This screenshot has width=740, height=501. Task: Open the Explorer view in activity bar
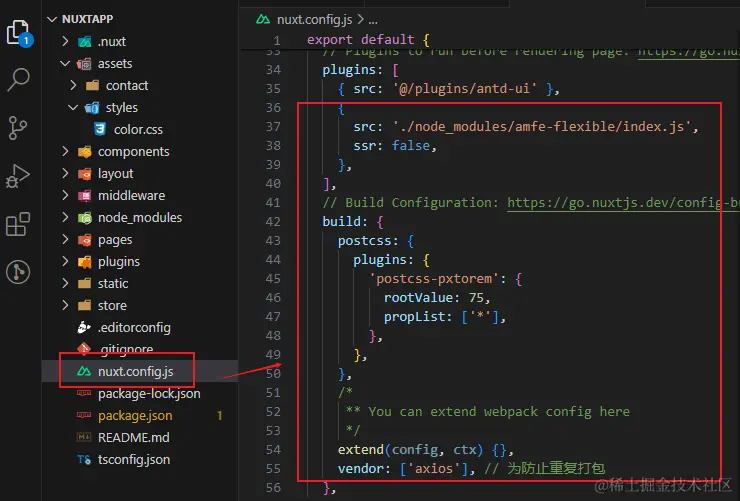19,33
